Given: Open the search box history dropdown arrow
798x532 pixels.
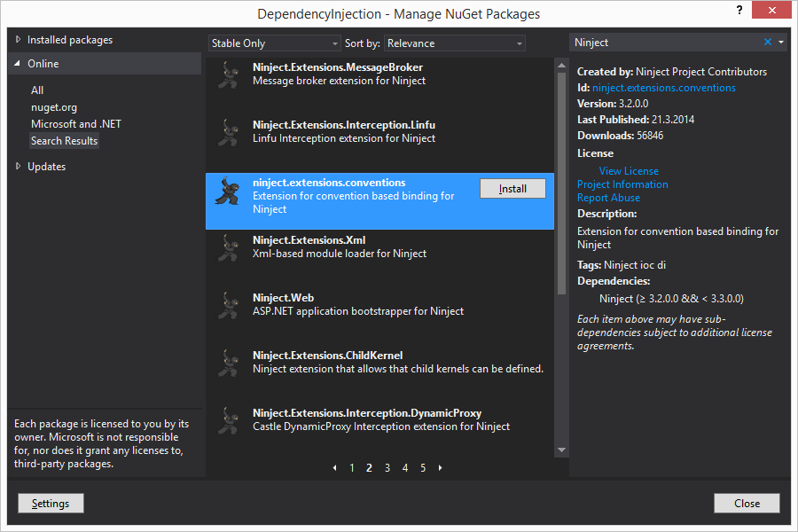Looking at the screenshot, I should pyautogui.click(x=781, y=43).
